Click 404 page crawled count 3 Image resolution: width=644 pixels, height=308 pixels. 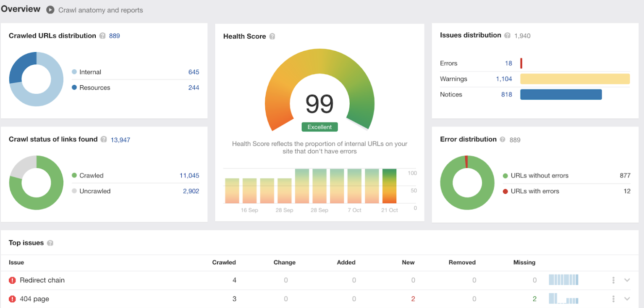(x=234, y=299)
